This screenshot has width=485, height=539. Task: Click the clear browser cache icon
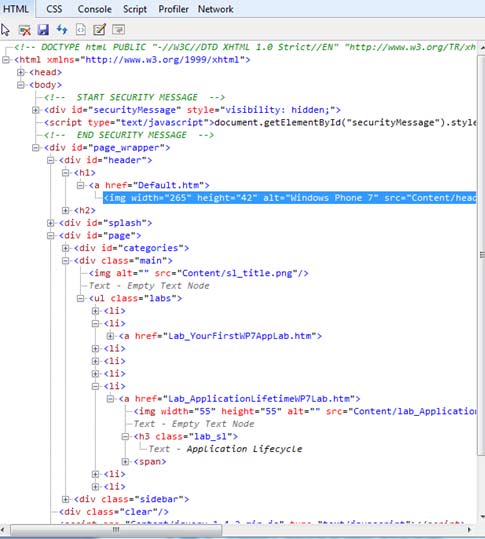24,30
